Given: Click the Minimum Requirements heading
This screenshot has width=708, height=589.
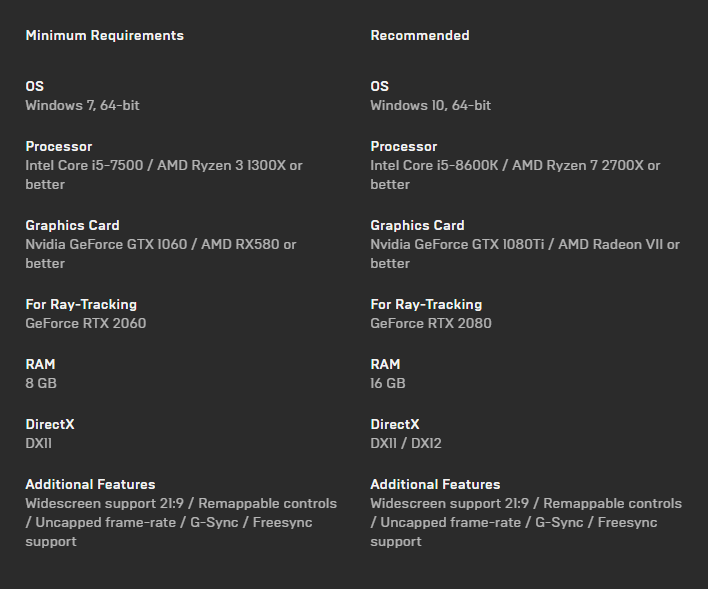Looking at the screenshot, I should (x=104, y=35).
